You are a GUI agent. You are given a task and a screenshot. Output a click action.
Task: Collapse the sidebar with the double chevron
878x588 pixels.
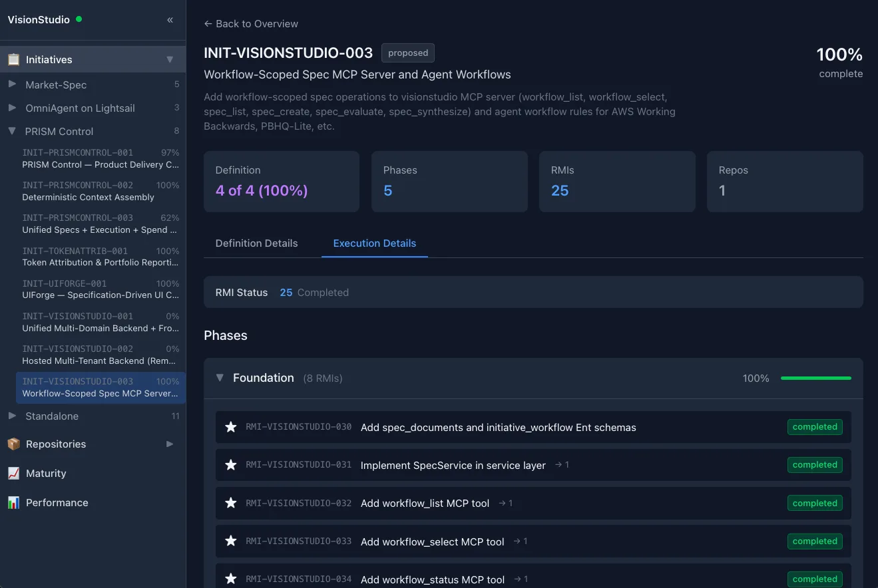170,20
